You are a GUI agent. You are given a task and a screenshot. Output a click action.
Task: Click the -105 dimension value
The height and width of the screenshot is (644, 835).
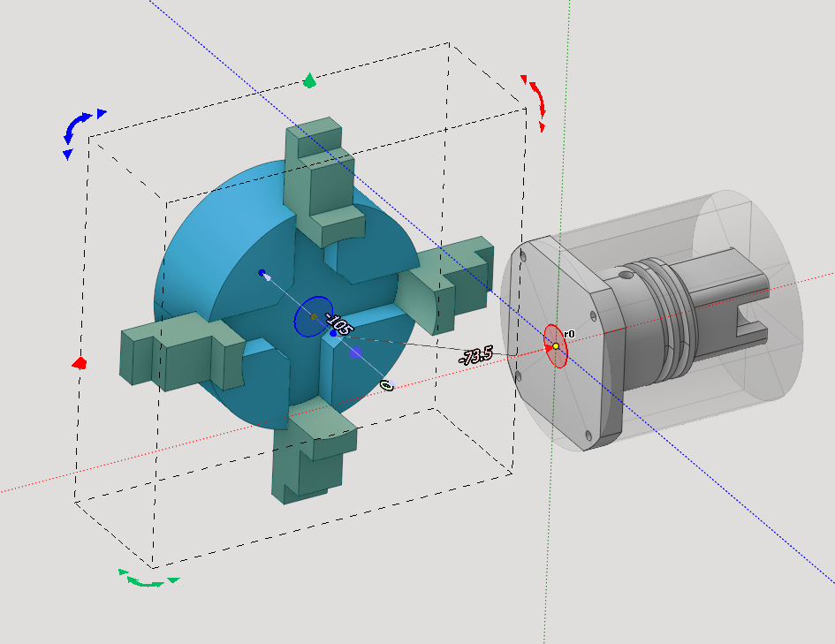tap(339, 323)
